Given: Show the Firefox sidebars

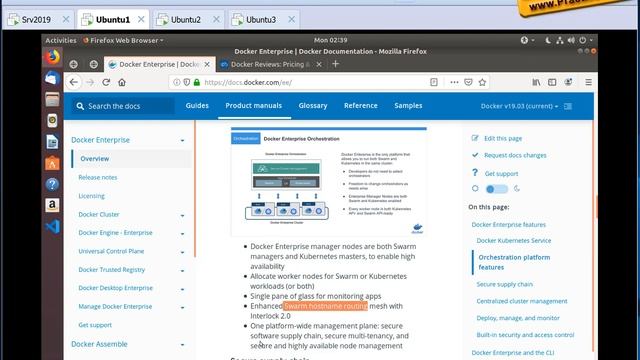Looking at the screenshot, I should (x=552, y=82).
